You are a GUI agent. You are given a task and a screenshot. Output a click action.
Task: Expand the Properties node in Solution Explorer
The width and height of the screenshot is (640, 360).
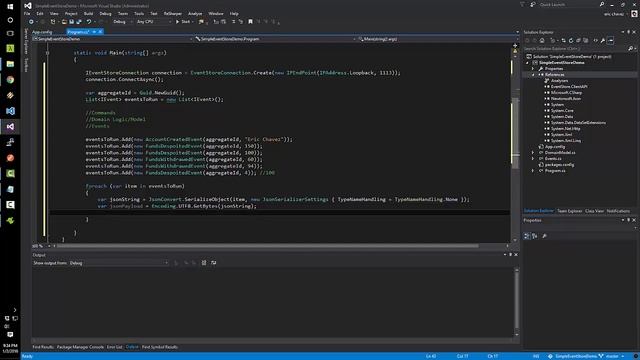533,69
